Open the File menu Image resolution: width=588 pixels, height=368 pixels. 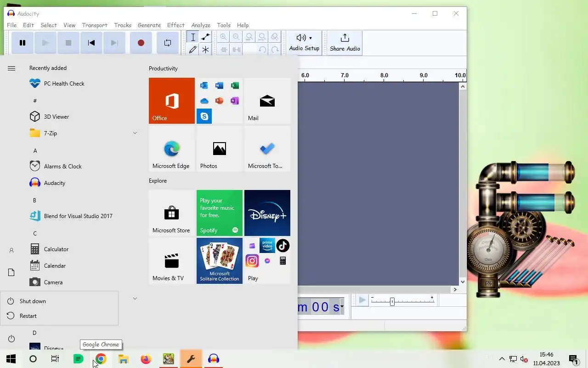click(11, 25)
